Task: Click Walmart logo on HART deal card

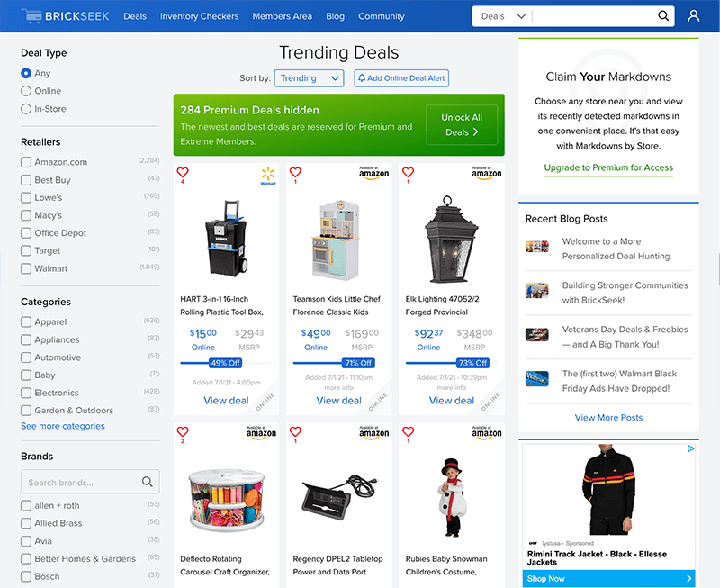Action: pyautogui.click(x=268, y=176)
